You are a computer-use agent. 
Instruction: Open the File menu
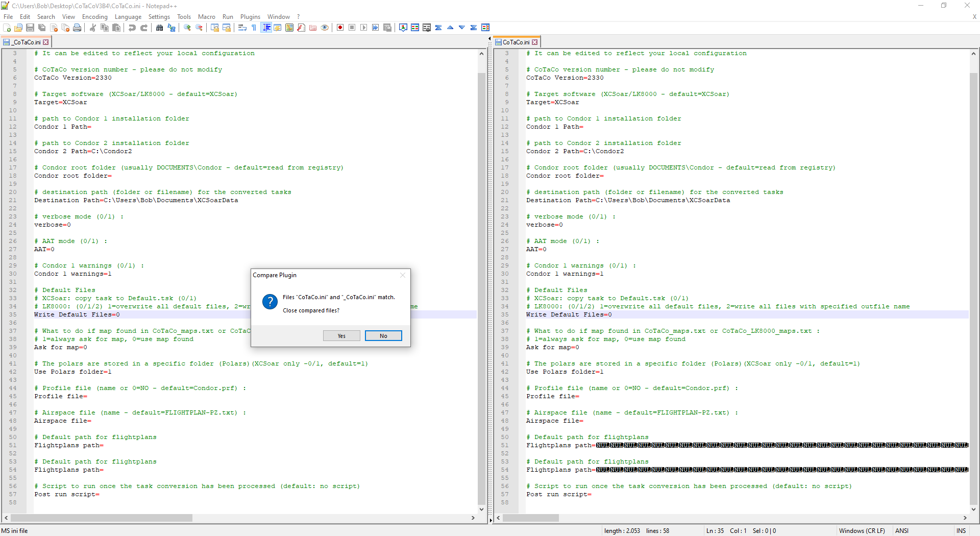(x=8, y=17)
